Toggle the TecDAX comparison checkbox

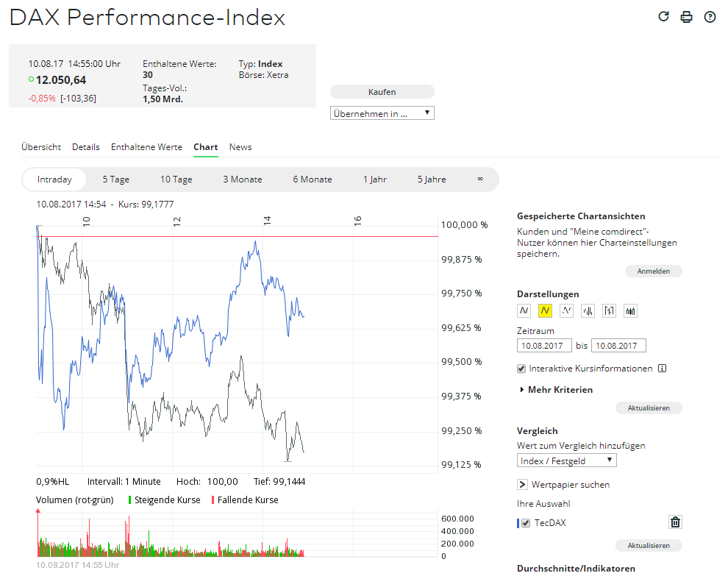pos(525,523)
